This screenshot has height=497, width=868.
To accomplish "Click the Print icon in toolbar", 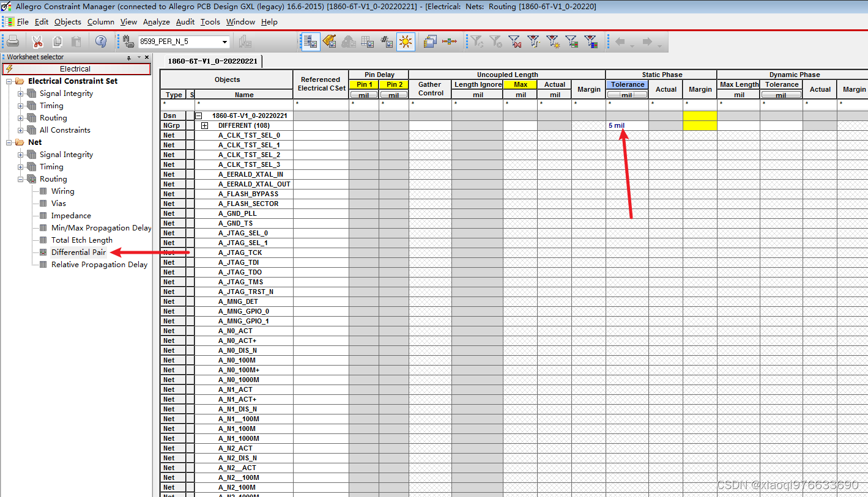I will coord(13,42).
